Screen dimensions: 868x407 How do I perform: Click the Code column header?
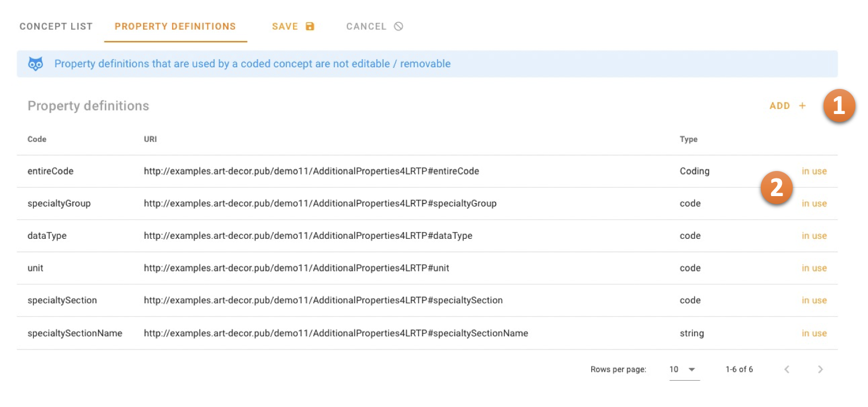37,139
